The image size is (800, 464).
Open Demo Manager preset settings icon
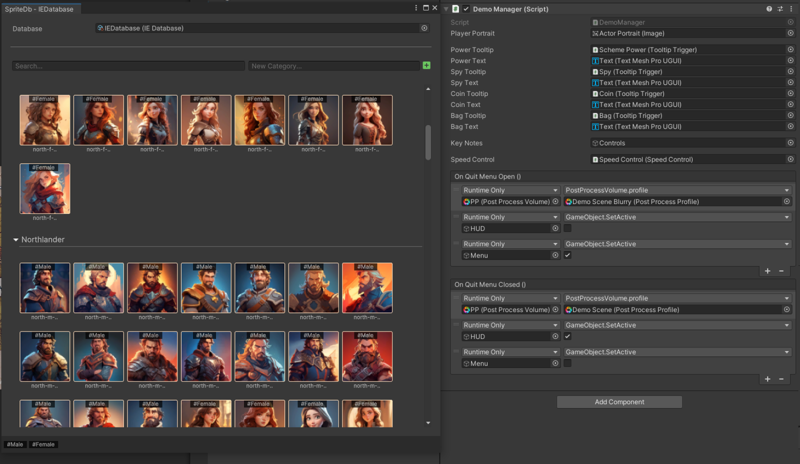(x=780, y=8)
